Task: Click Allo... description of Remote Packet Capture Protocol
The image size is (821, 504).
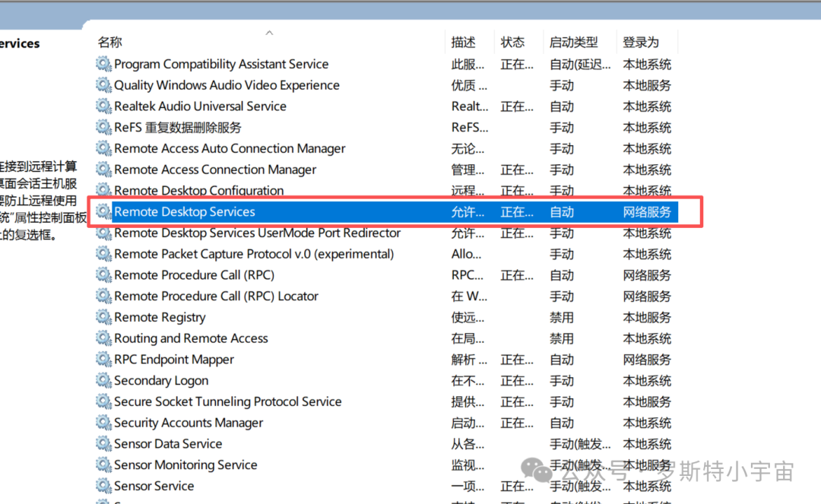Action: (466, 254)
